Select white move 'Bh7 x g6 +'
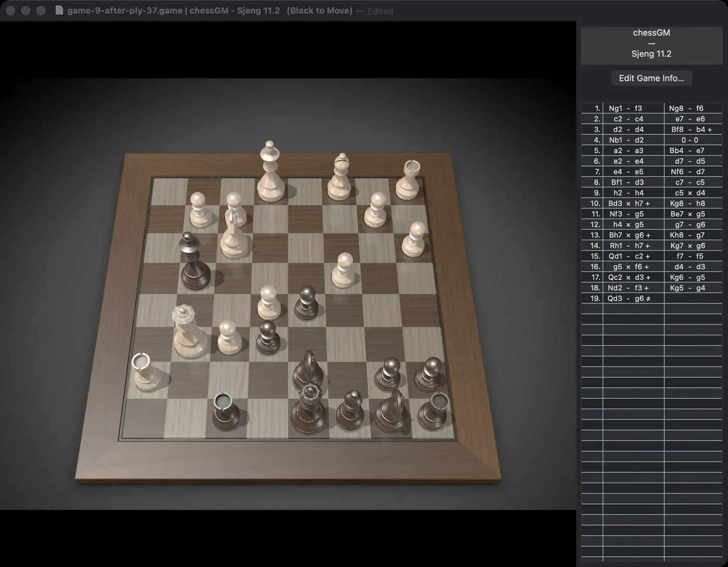The height and width of the screenshot is (567, 728). [x=633, y=235]
